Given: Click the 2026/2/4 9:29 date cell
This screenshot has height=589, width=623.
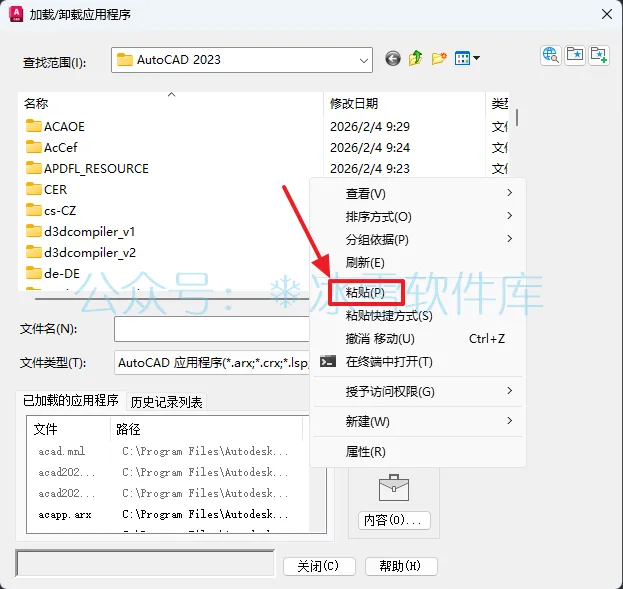Looking at the screenshot, I should click(370, 126).
